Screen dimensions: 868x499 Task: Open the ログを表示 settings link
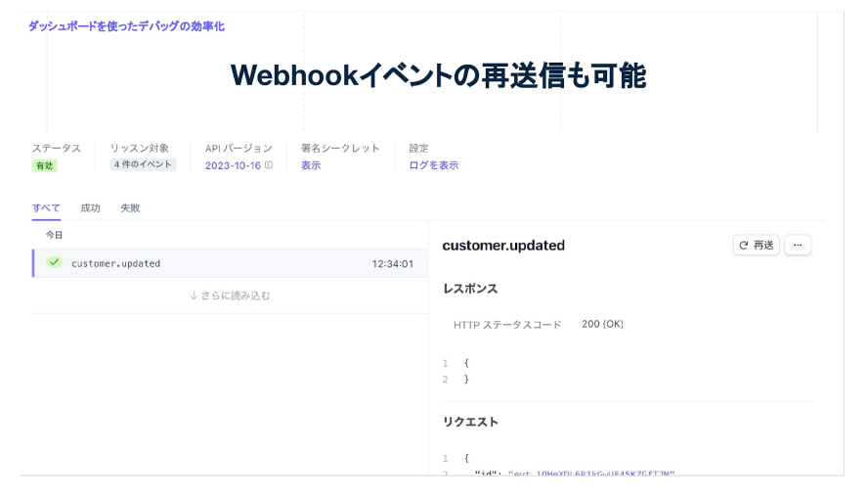pos(433,166)
